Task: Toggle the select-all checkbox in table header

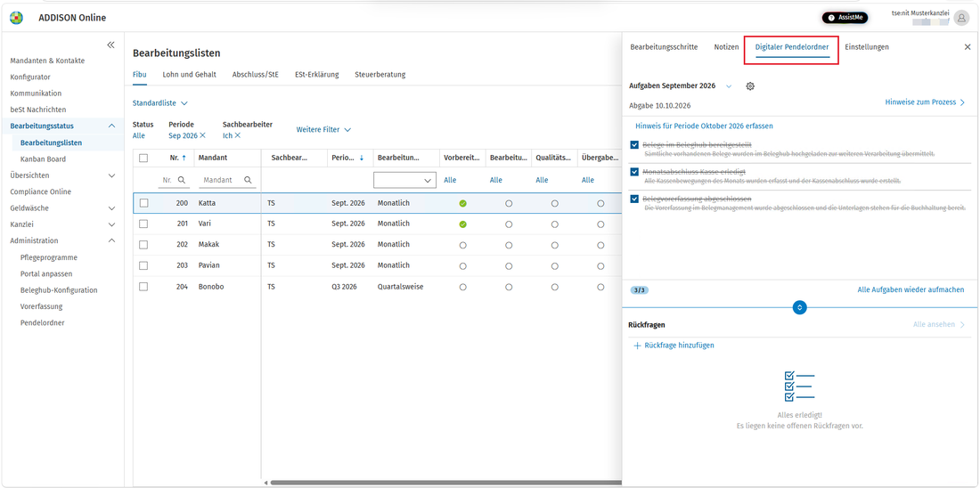Action: point(143,159)
